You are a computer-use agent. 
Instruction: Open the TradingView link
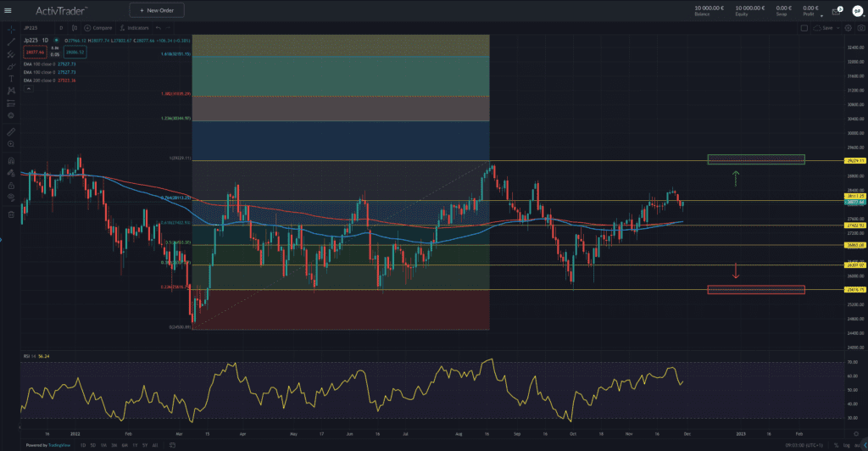(x=58, y=445)
